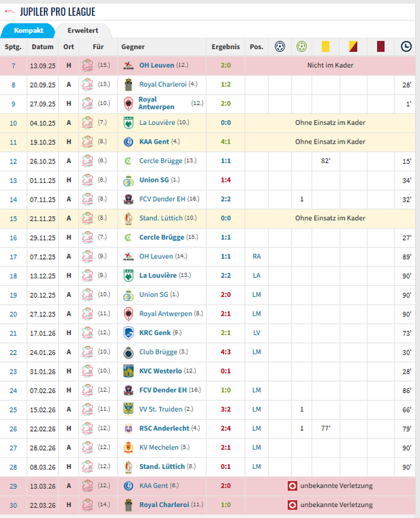
Task: Click the Gegner column header
Action: coord(133,47)
